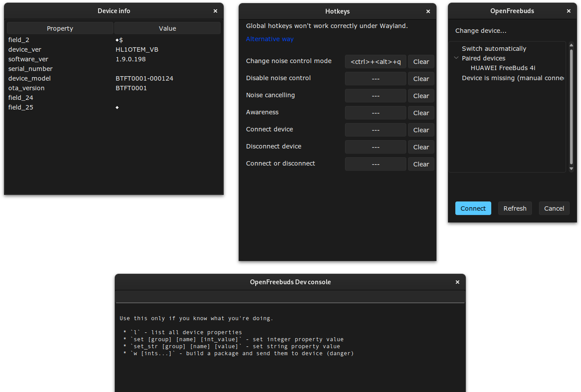Click the Connect button
This screenshot has width=581, height=392.
[x=473, y=208]
